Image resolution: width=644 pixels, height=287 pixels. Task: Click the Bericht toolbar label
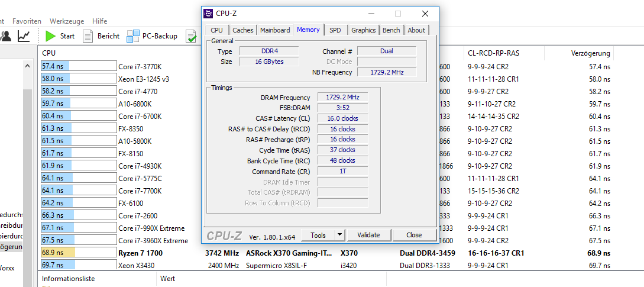108,36
